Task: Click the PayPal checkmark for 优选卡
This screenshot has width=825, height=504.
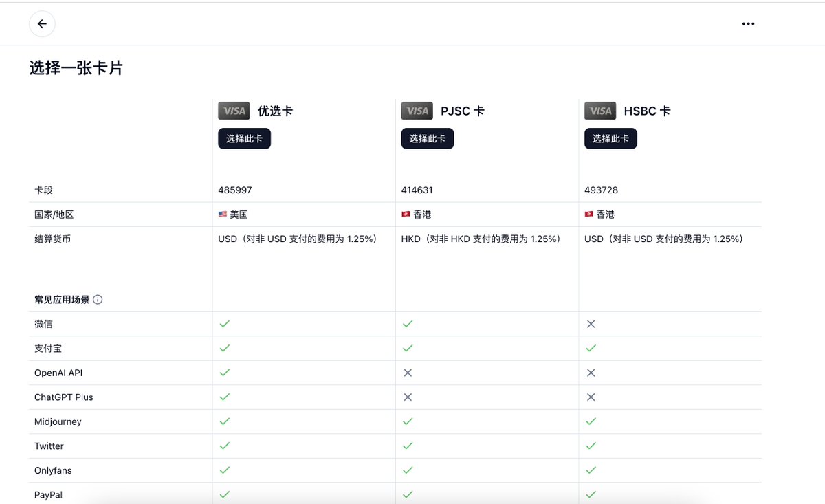Action: [224, 494]
